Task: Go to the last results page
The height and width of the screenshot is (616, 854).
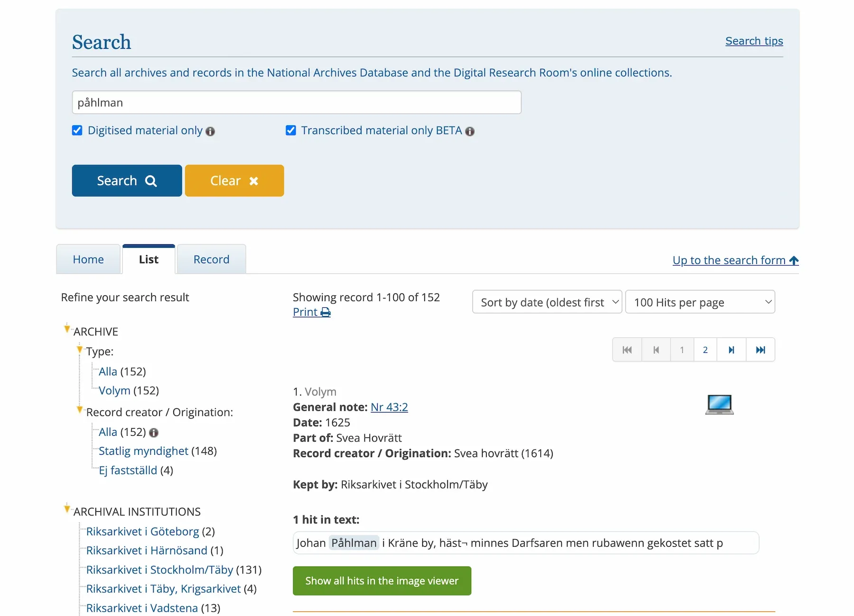Action: tap(760, 350)
